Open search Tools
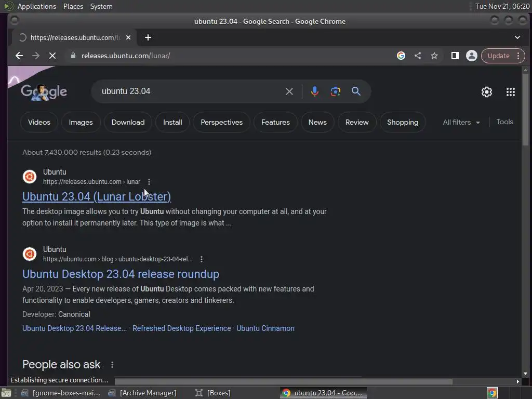 [504, 122]
